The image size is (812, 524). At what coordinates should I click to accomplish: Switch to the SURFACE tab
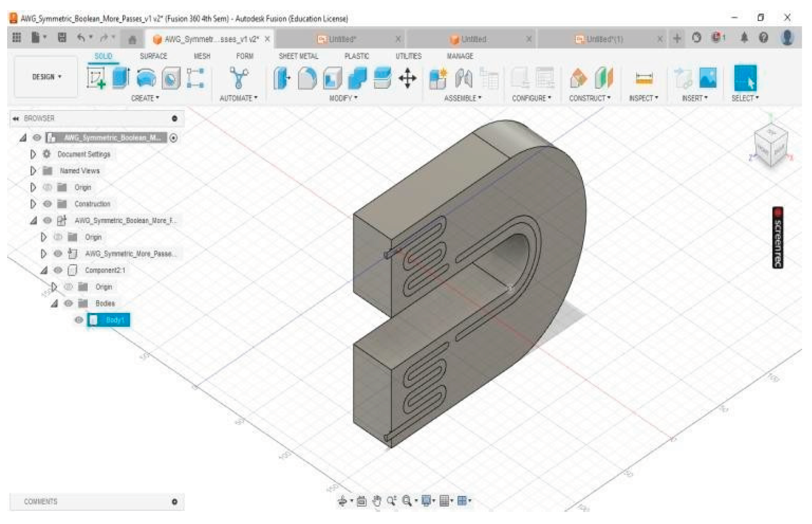coord(153,56)
